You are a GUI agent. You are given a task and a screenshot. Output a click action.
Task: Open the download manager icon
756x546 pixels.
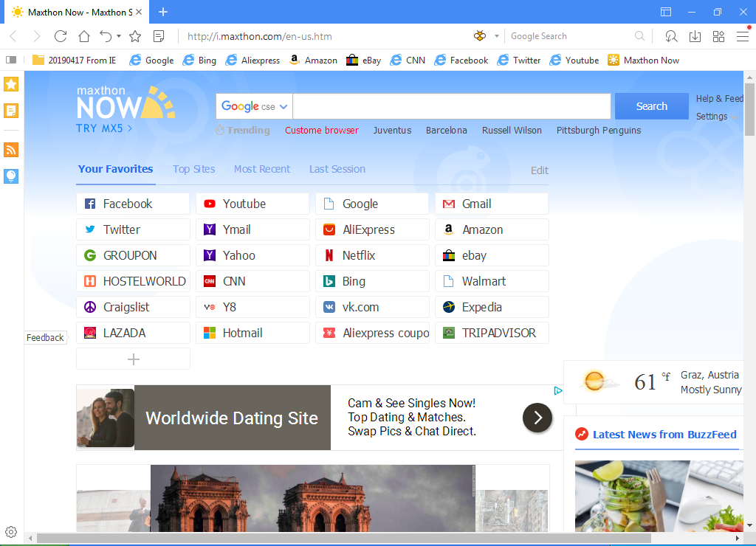[x=695, y=35]
